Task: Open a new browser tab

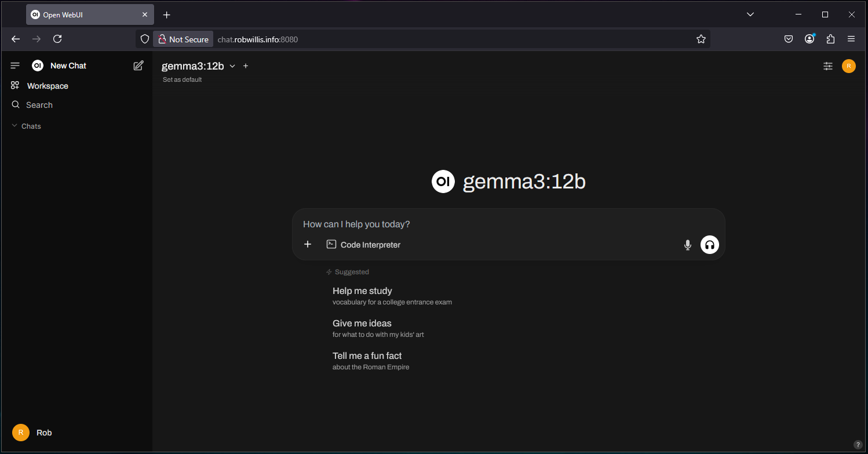Action: point(167,14)
